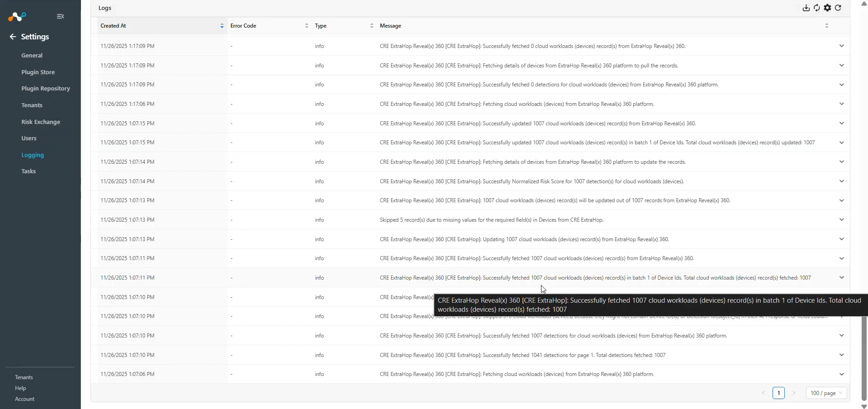This screenshot has height=409, width=868.
Task: Select page 1 in pagination
Action: [778, 393]
